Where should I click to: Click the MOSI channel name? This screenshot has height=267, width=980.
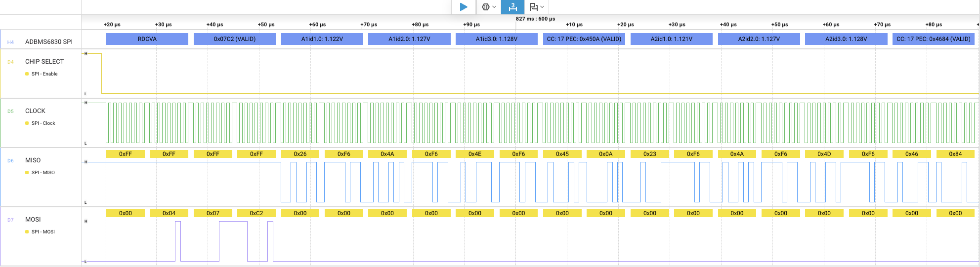click(x=33, y=220)
